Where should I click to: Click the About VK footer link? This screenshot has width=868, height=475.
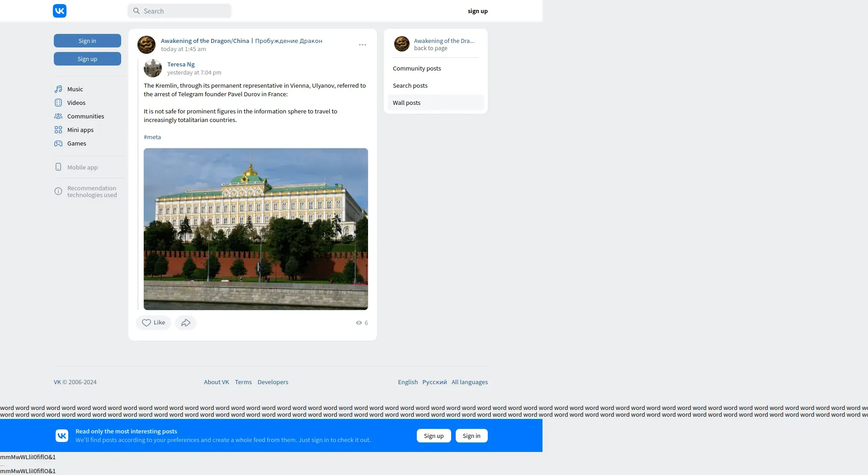point(217,382)
